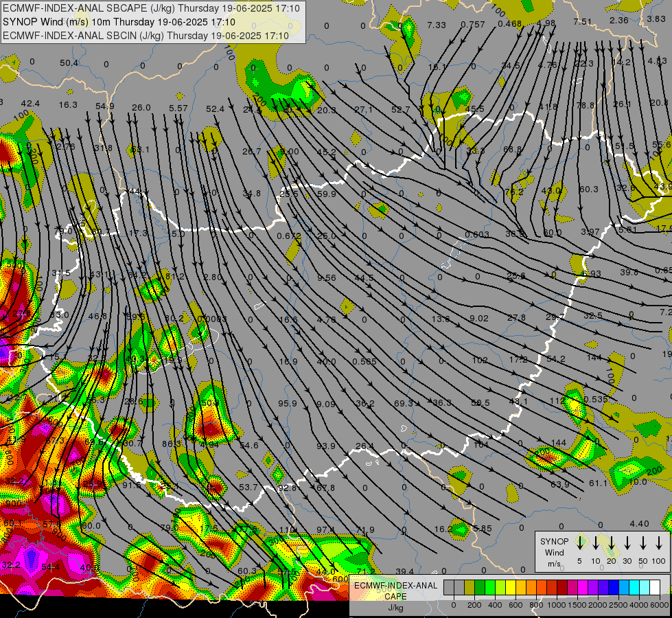Click the map value 2.36
Viewport: 672px width, 618px height.
(x=619, y=20)
